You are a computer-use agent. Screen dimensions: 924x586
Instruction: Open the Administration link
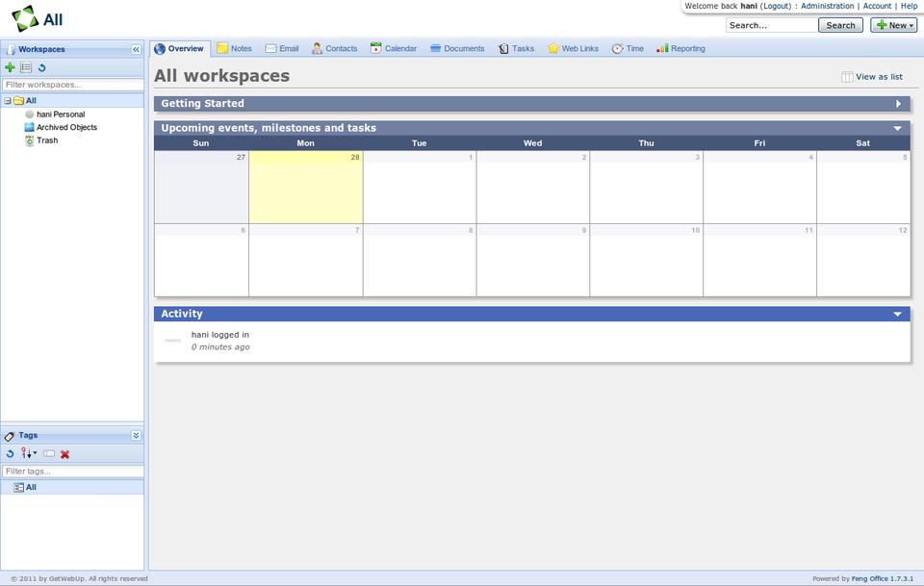pyautogui.click(x=827, y=6)
